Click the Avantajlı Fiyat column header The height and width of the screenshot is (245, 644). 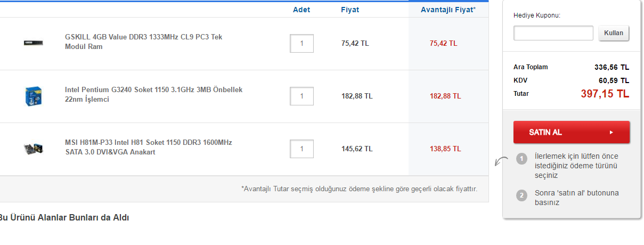tap(448, 10)
